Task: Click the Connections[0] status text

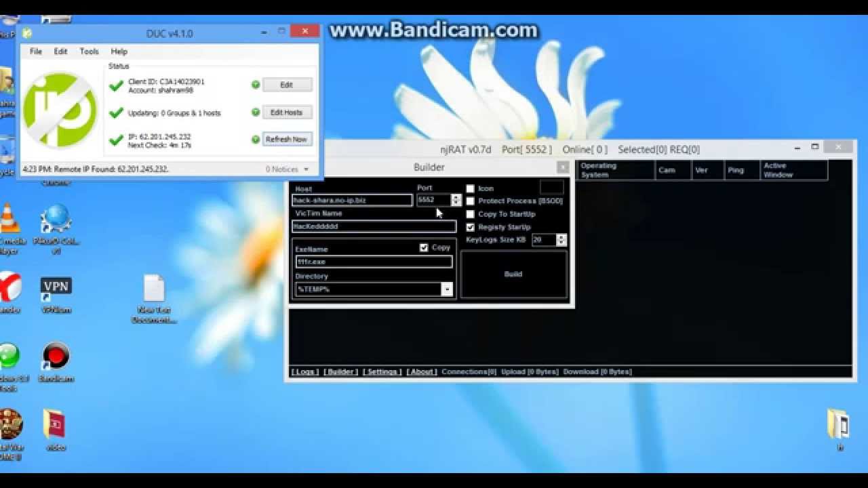Action: 469,372
